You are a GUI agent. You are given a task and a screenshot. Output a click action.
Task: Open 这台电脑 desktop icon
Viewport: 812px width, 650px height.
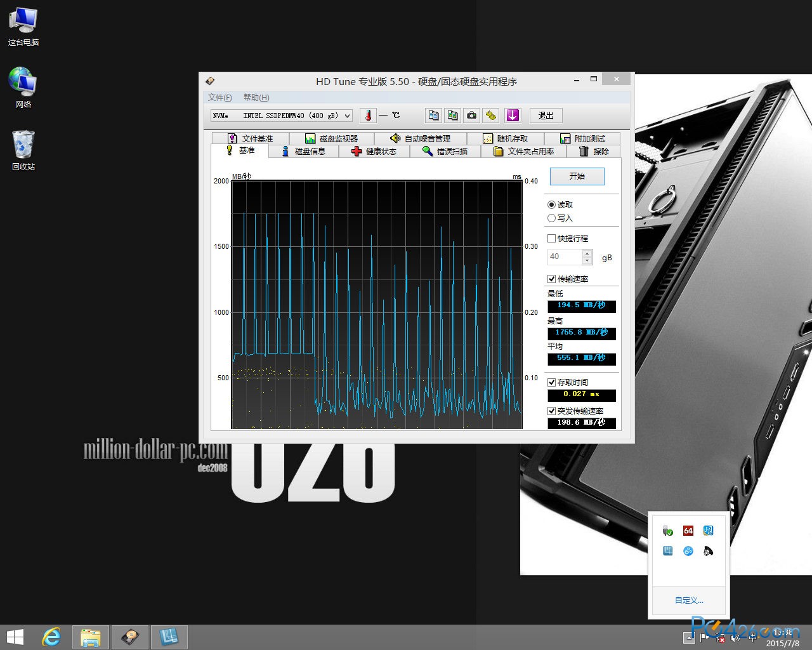coord(23,27)
